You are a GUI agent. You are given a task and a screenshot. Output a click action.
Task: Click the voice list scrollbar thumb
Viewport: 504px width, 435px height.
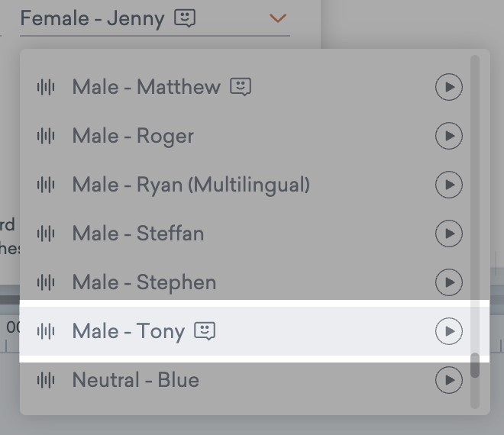coord(475,366)
